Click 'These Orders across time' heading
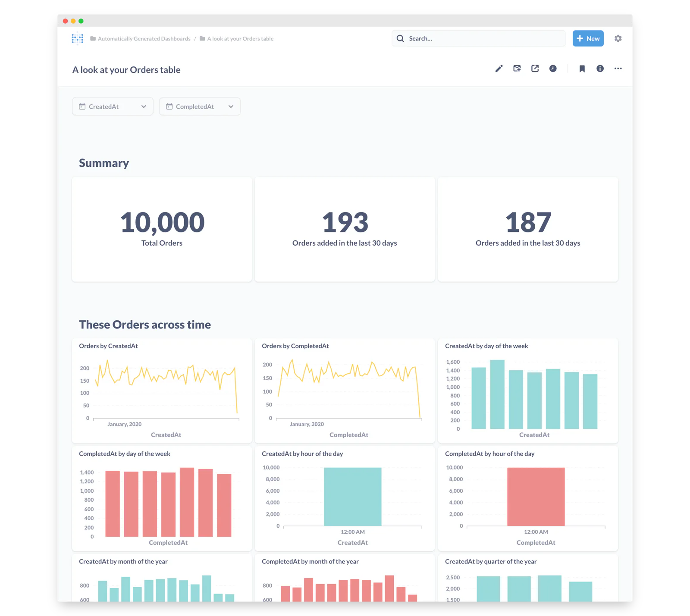690x616 pixels. click(145, 325)
